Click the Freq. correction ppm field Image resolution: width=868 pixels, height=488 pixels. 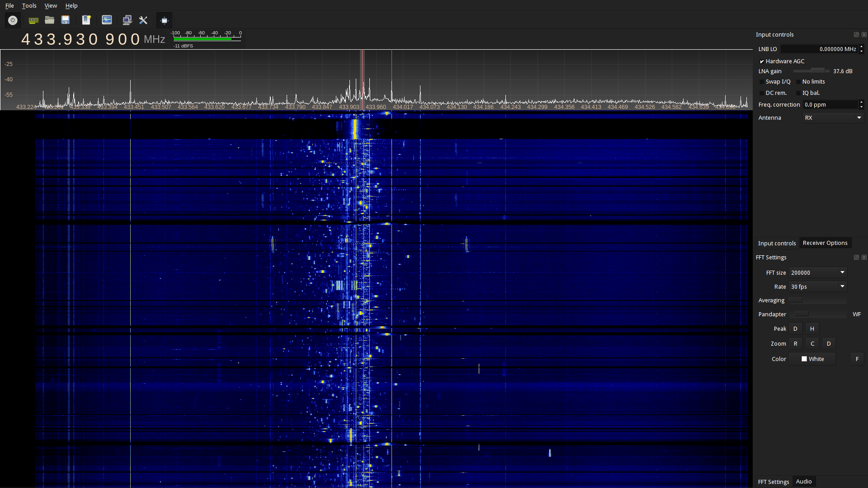[830, 105]
